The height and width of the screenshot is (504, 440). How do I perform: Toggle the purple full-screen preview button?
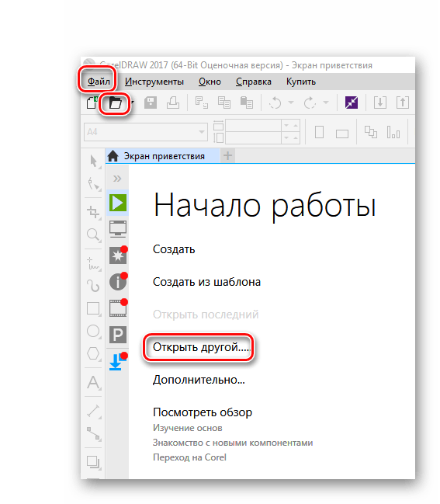(x=352, y=103)
